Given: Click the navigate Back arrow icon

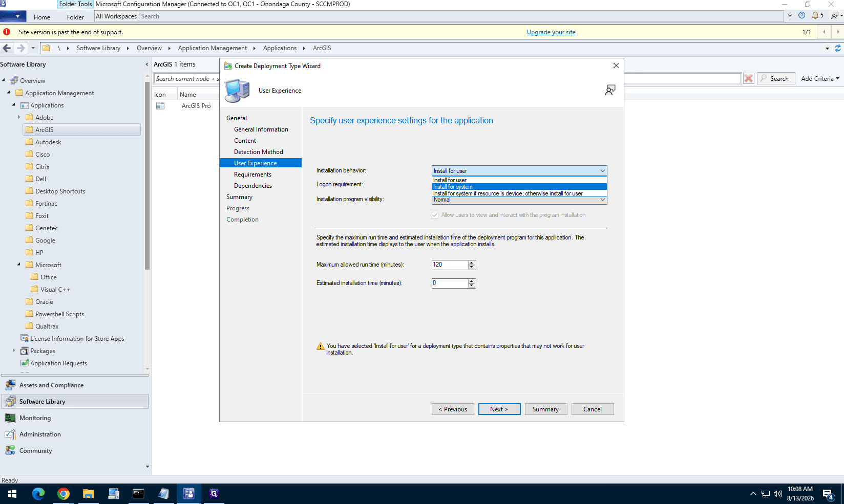Looking at the screenshot, I should point(7,48).
